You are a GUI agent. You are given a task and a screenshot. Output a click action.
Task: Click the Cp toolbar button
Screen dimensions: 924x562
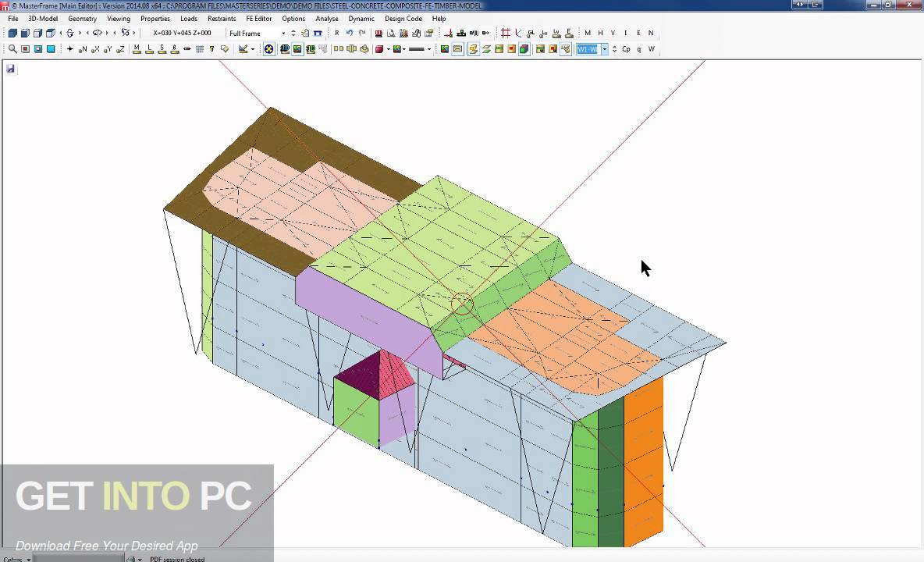point(626,49)
